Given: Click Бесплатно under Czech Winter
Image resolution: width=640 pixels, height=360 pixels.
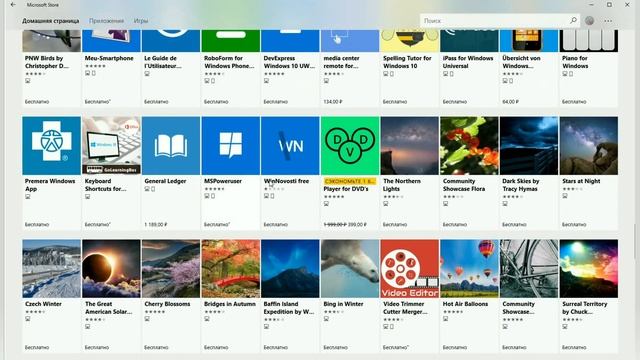Looking at the screenshot, I should [37, 347].
